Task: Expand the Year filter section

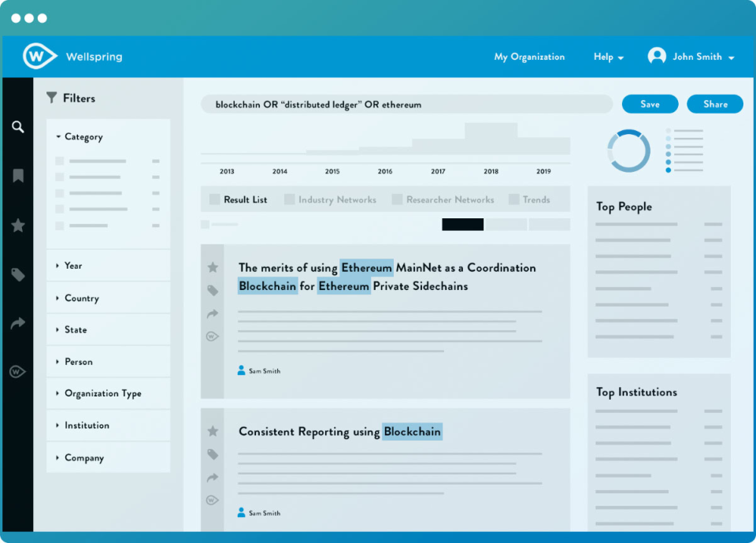Action: tap(72, 266)
